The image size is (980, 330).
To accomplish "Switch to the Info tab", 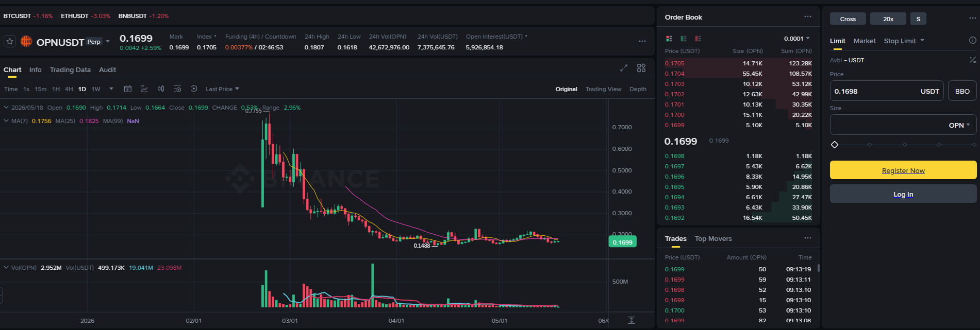I will pyautogui.click(x=36, y=70).
